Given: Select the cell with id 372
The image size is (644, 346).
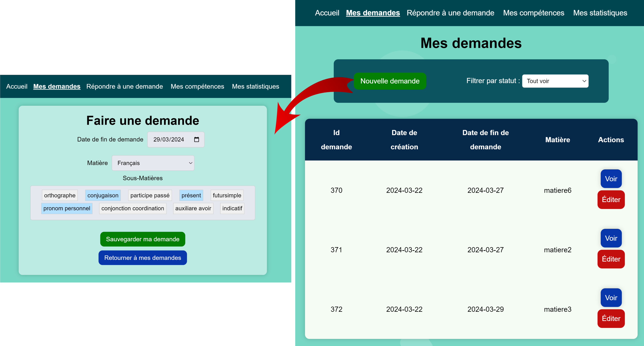Looking at the screenshot, I should [337, 309].
